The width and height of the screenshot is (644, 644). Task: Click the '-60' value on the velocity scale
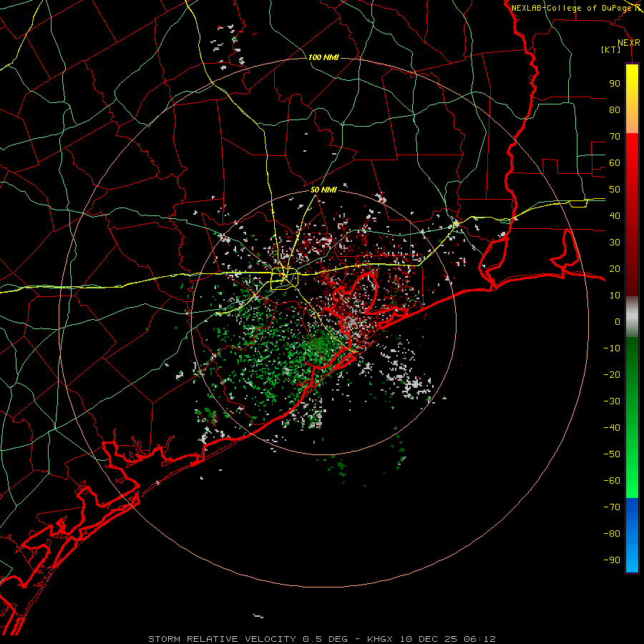(x=612, y=481)
